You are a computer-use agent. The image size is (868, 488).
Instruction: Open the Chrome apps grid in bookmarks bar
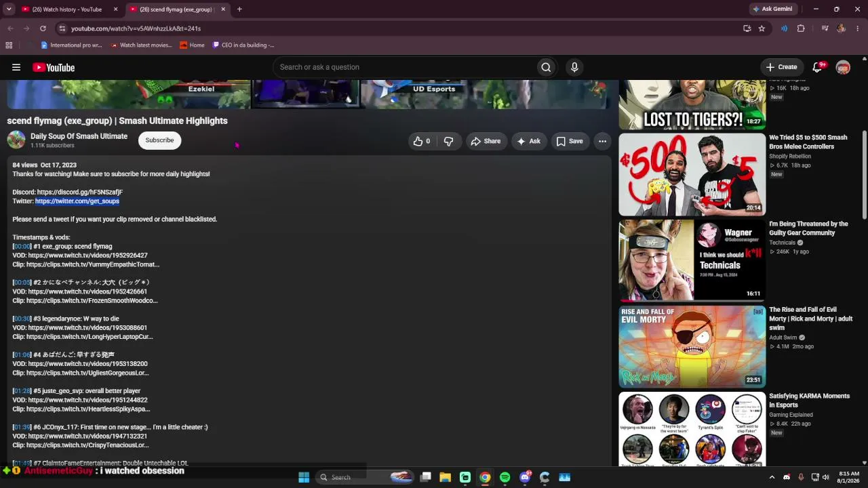(9, 45)
